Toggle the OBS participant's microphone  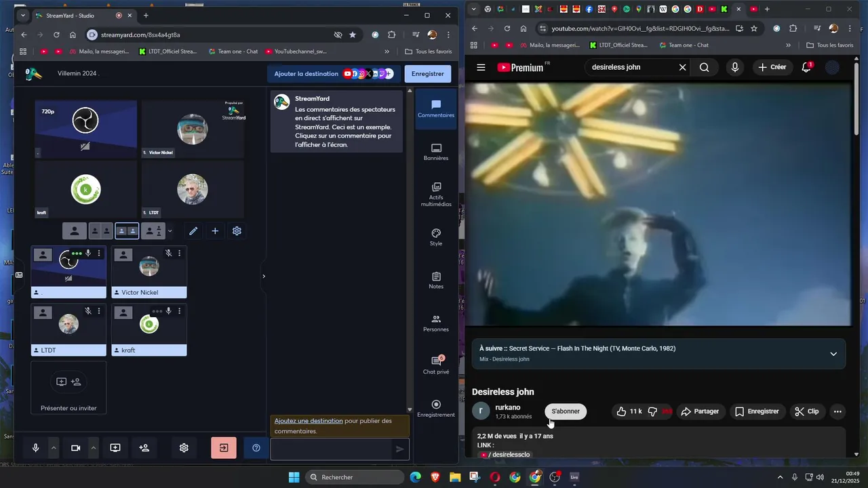88,253
